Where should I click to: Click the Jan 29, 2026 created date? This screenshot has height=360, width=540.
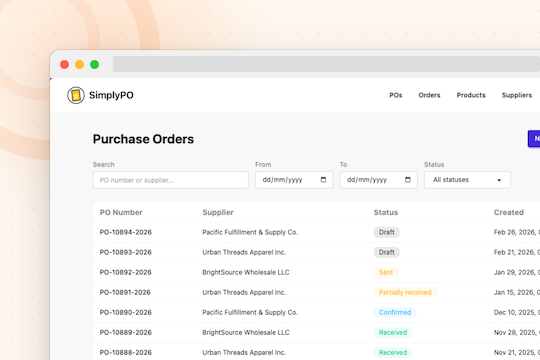517,272
